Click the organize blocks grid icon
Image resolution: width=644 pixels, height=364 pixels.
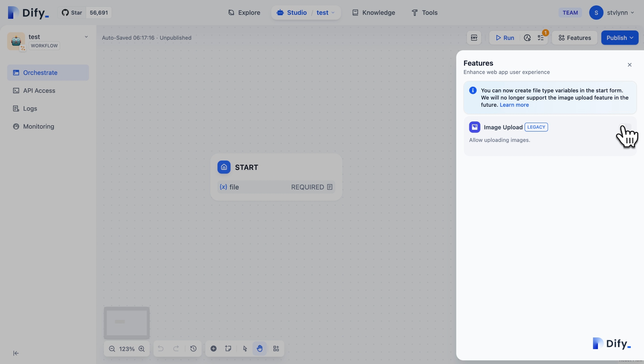click(276, 348)
